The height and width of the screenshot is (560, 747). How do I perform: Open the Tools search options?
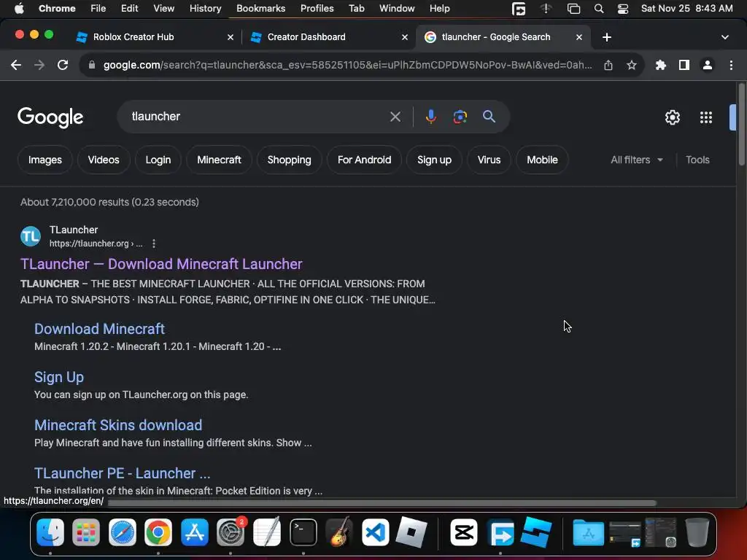tap(697, 160)
